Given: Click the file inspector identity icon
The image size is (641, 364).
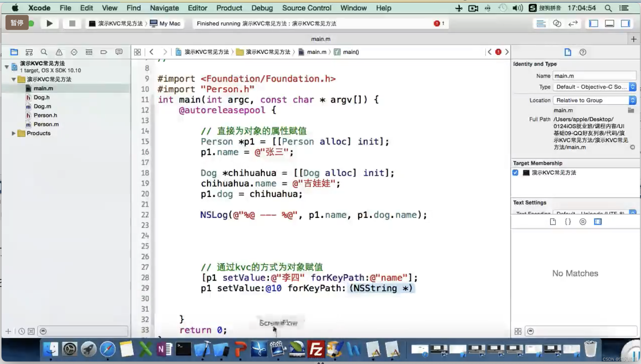Looking at the screenshot, I should tap(568, 52).
